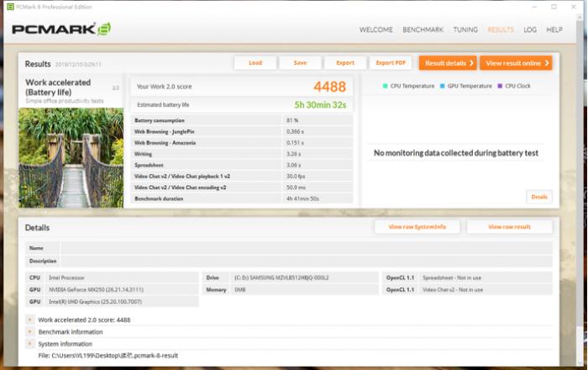The image size is (588, 370).
Task: Click the NVIDIA GeForce MX250 GPU entry
Action: click(96, 290)
